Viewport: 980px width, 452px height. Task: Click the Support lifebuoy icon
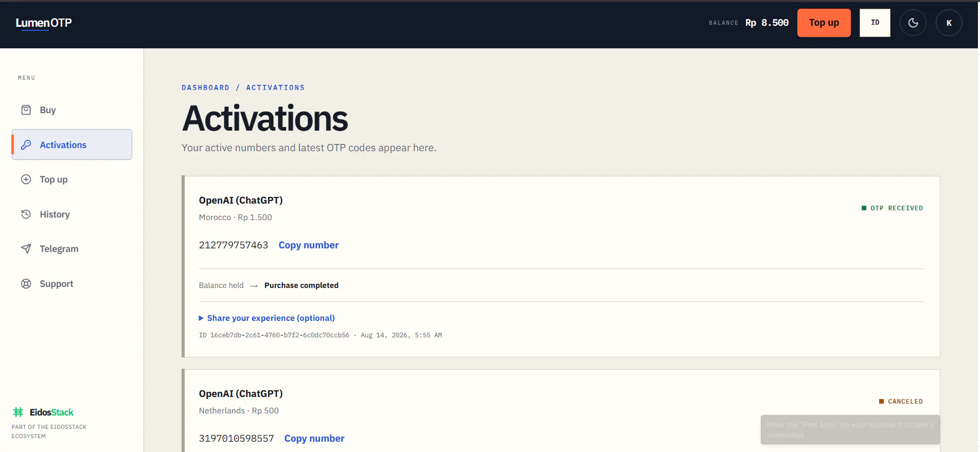(x=26, y=283)
